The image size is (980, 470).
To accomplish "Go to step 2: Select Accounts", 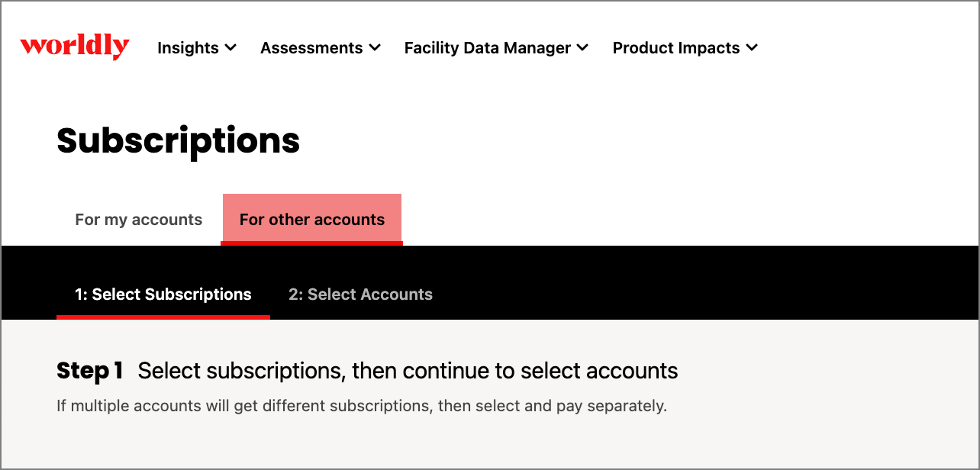I will [x=360, y=295].
